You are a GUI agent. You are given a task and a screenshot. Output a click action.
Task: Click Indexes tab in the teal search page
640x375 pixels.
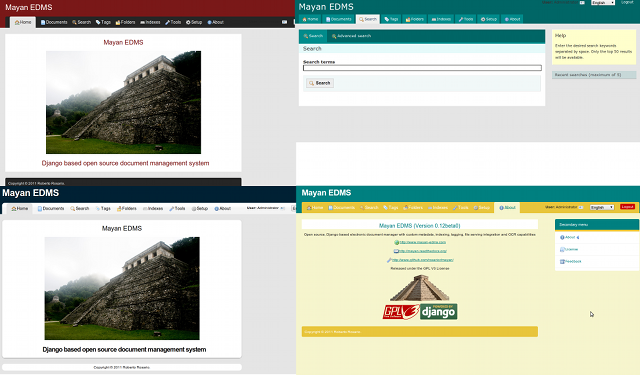click(441, 19)
